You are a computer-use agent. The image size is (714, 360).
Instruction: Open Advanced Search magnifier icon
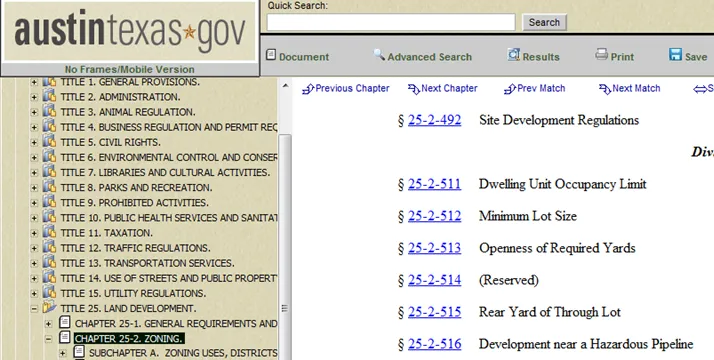coord(379,55)
